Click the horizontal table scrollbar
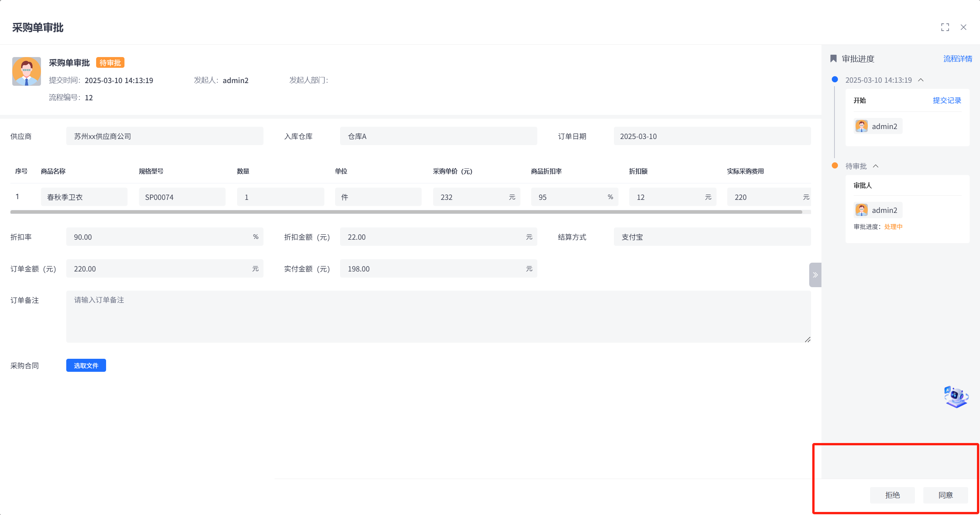980x515 pixels. (x=406, y=212)
